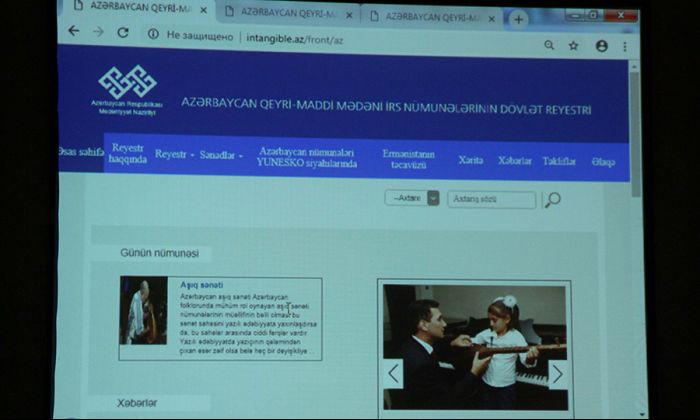This screenshot has width=700, height=420.
Task: Open the Əsas səhifə menu item
Action: pyautogui.click(x=81, y=152)
